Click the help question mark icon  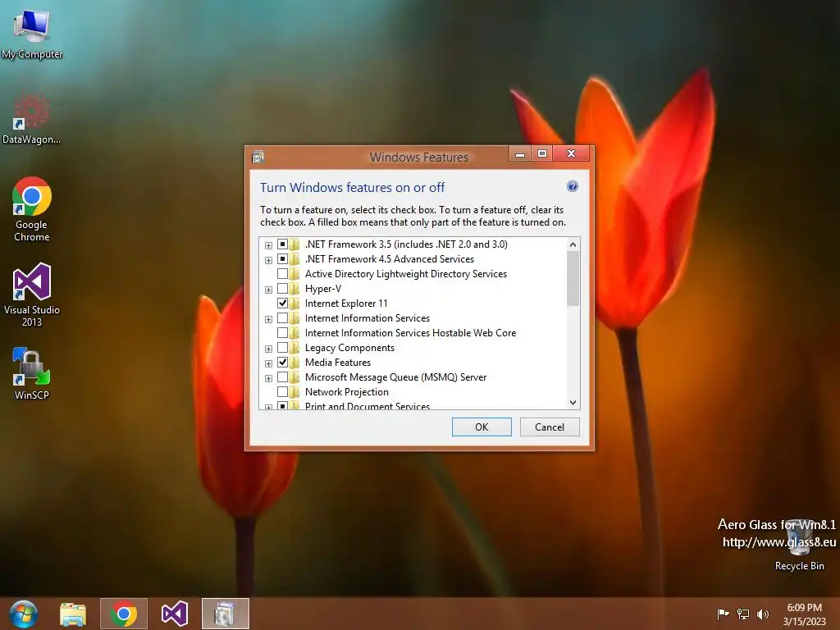[572, 186]
